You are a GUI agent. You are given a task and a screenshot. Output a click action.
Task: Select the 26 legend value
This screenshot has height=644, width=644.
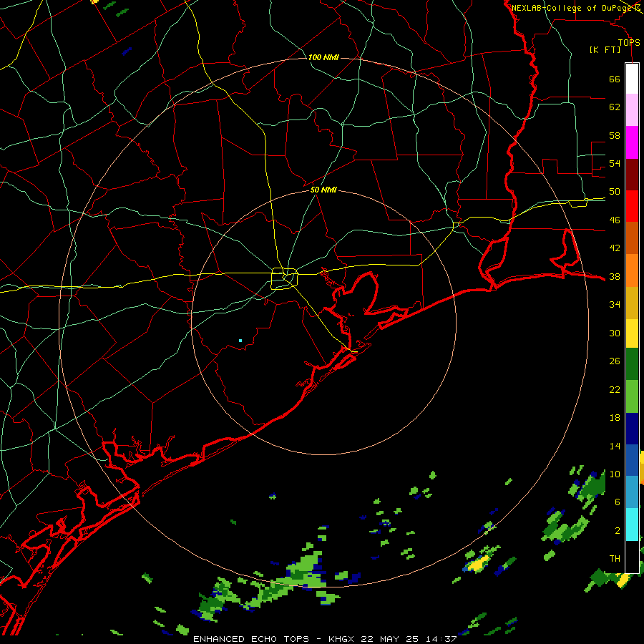tap(615, 361)
